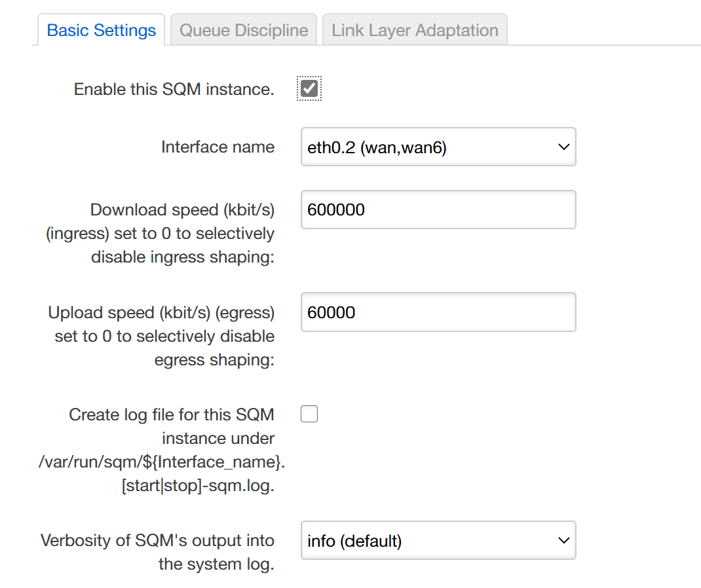Viewport: 701px width, 588px height.
Task: Click the '[start|stop]-sqm.log.' description text
Action: click(197, 486)
